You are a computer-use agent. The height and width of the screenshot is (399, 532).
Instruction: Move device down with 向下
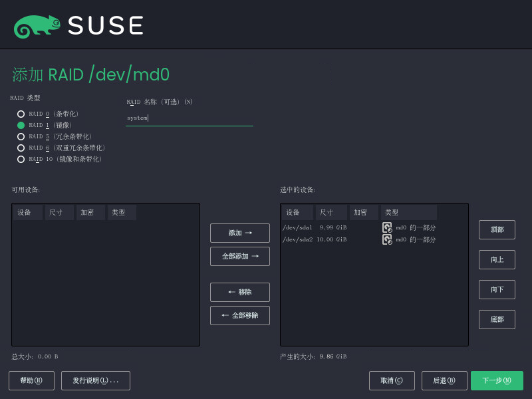[497, 289]
